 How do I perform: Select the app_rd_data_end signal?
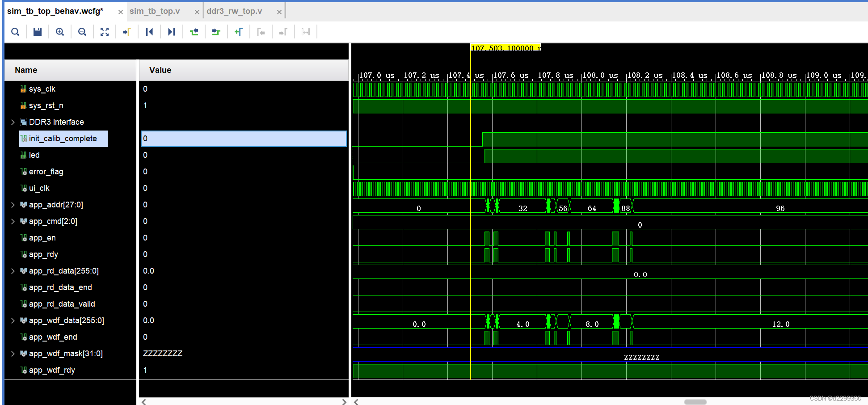(x=60, y=287)
